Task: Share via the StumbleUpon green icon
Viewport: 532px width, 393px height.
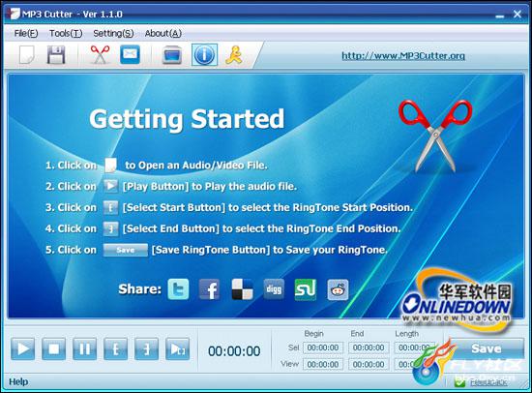Action: point(306,289)
